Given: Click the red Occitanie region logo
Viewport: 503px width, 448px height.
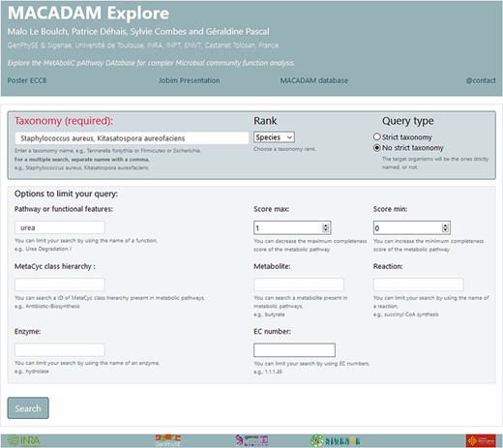Looking at the screenshot, I should pos(481,440).
